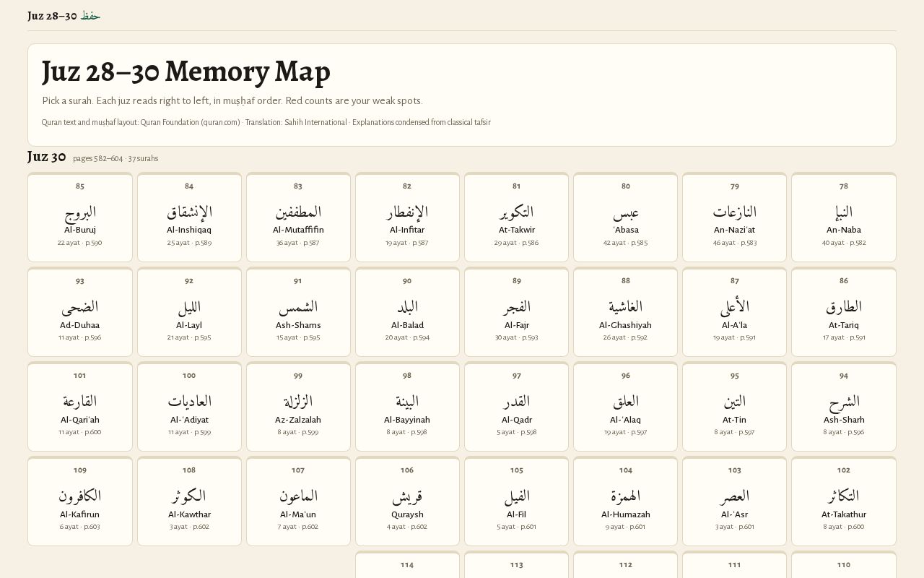The image size is (924, 578).
Task: Select the Al-Mutaffifin surah card
Action: pyautogui.click(x=298, y=217)
